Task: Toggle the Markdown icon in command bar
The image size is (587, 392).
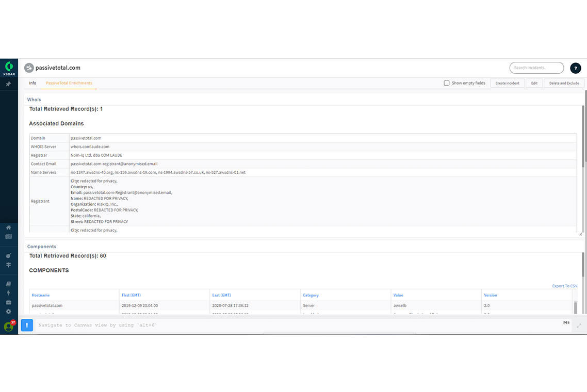Action: click(566, 323)
